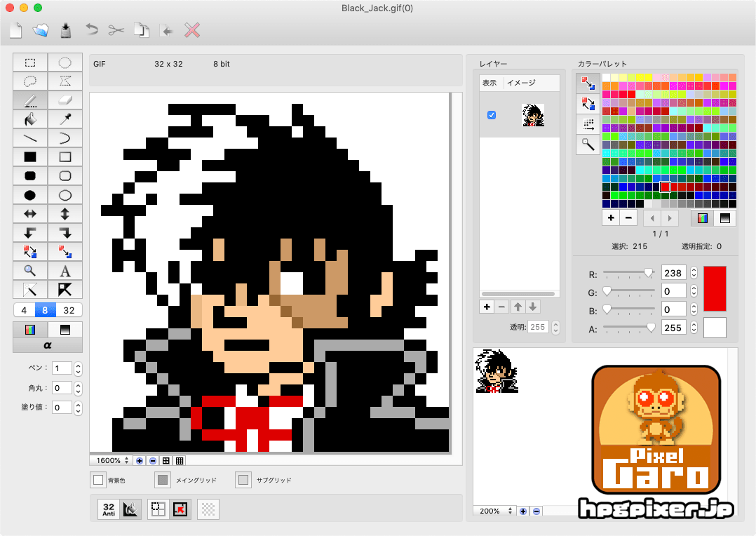Screen dimensions: 756x536
Task: Click the イメージ column header
Action: tap(521, 83)
